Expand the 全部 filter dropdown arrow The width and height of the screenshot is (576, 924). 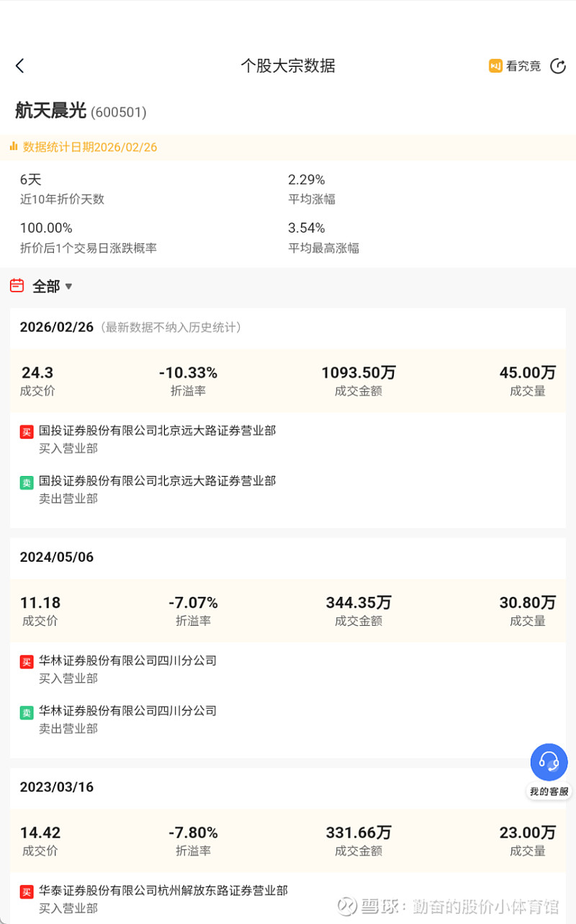click(x=68, y=287)
